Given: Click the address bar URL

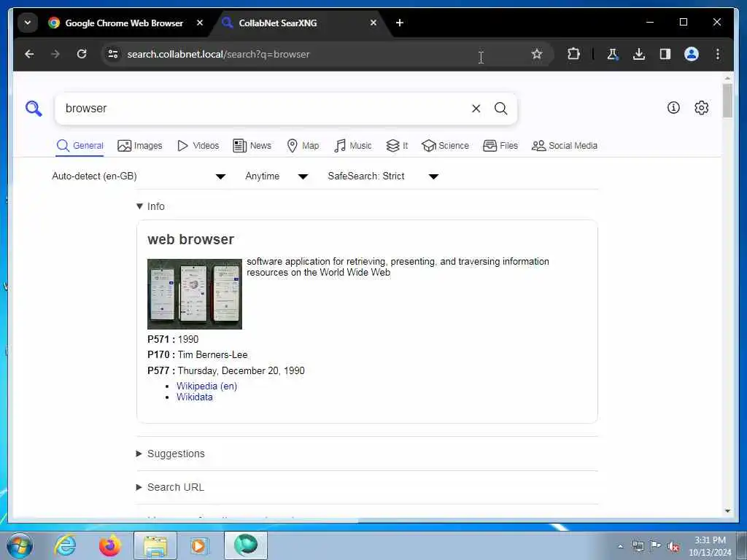Looking at the screenshot, I should [x=218, y=54].
